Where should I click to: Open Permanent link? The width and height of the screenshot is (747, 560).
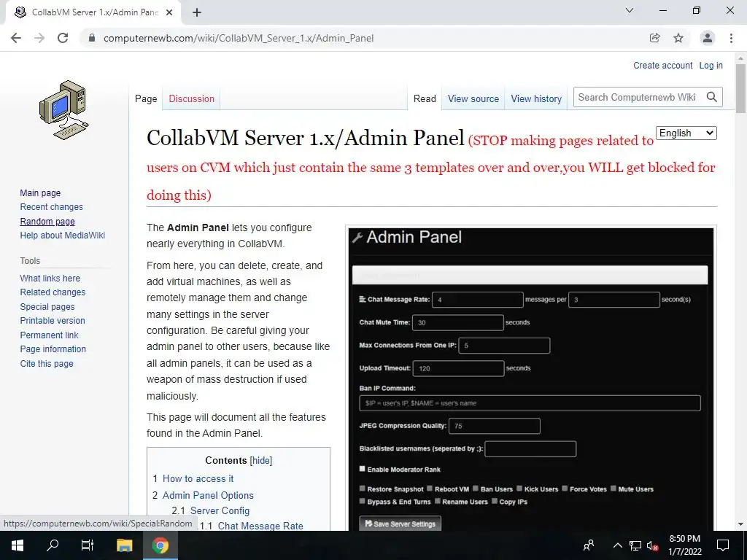click(x=49, y=335)
